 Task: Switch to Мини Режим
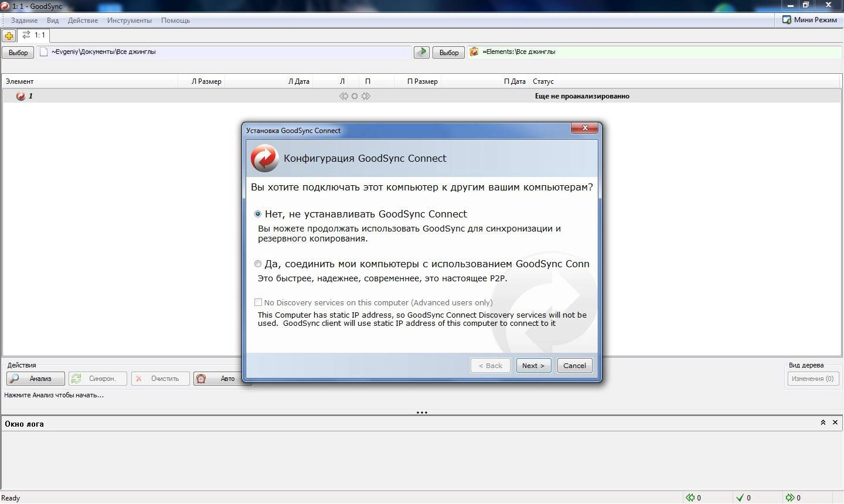pos(809,20)
